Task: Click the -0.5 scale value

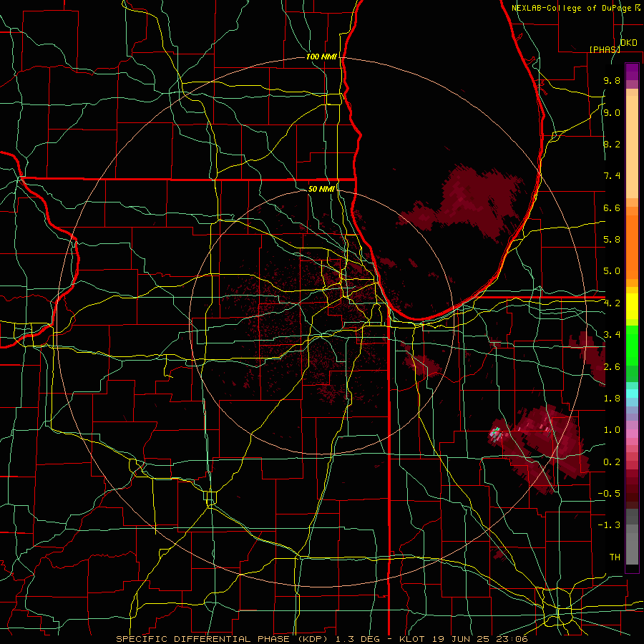Action: tap(609, 493)
